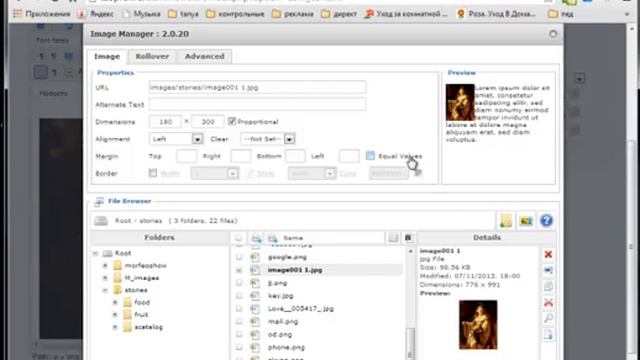Expand the fruit subfolder node
Screen dimensions: 640x360
(x=115, y=315)
